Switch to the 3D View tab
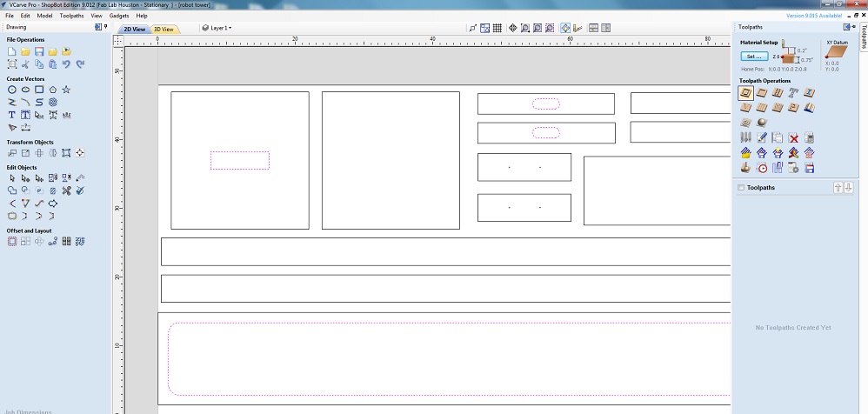The height and width of the screenshot is (414, 868). click(164, 30)
